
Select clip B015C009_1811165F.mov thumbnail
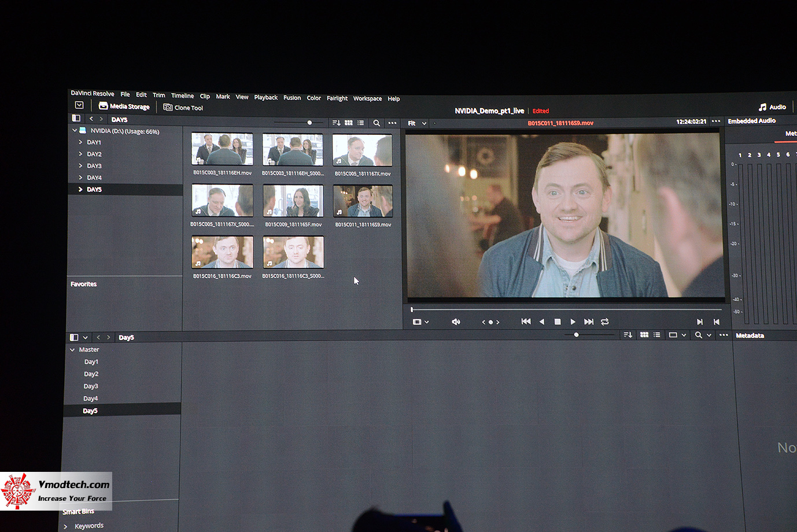click(293, 201)
